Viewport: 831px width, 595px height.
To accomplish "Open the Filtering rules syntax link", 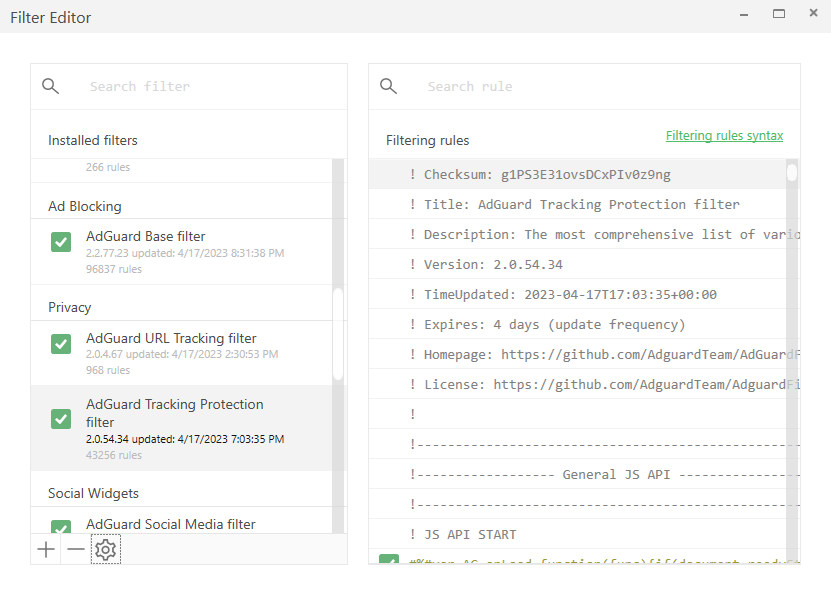I will pos(724,136).
